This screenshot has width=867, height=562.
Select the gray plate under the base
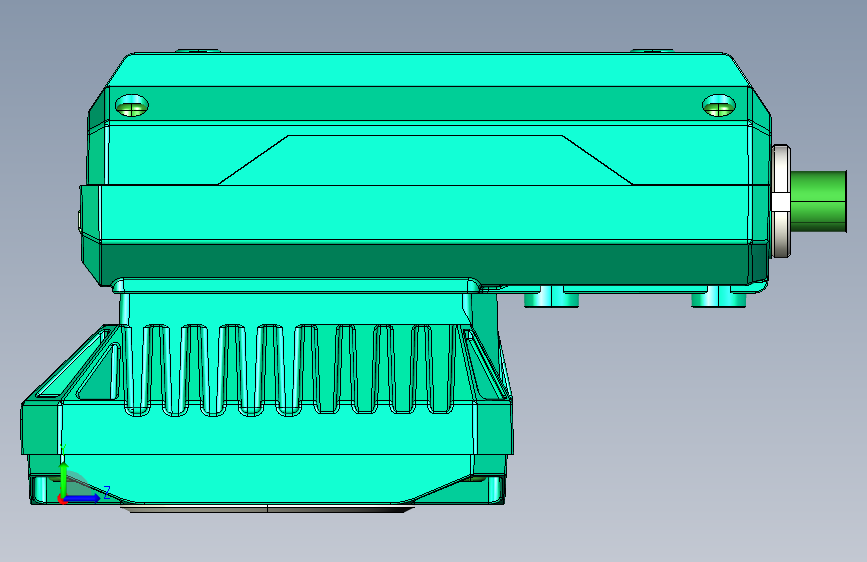click(268, 509)
